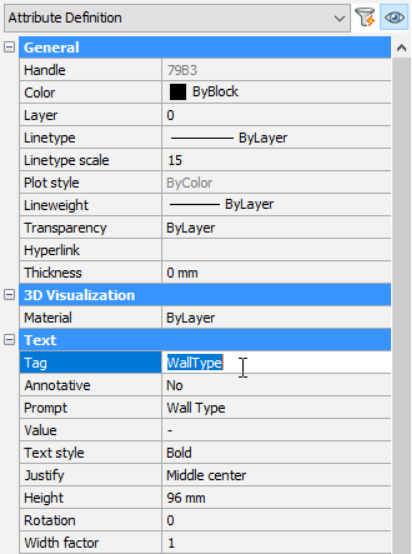The image size is (412, 554).
Task: Toggle the eye preview icon
Action: [394, 17]
